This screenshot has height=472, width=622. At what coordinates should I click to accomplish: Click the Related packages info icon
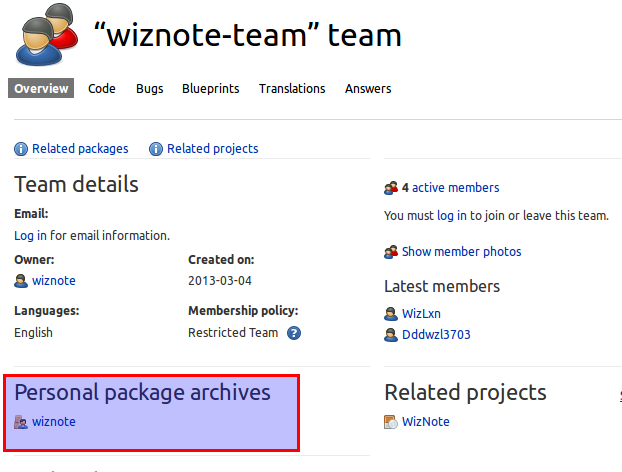pos(21,149)
